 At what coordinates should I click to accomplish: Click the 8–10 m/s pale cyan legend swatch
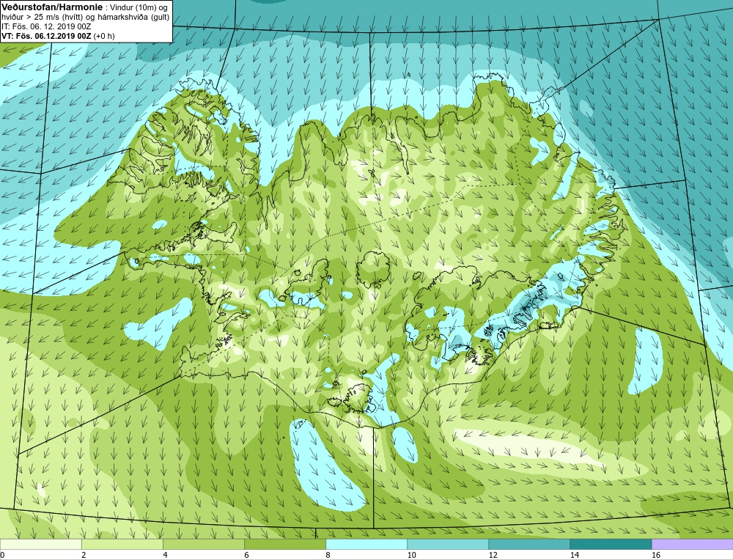coord(366,544)
